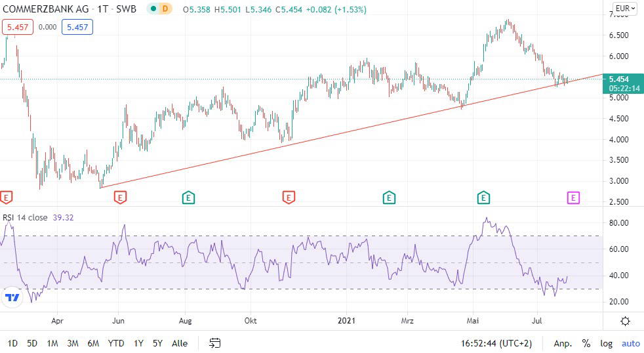Image resolution: width=644 pixels, height=353 pixels.
Task: Select the Alle time range
Action: pos(180,343)
